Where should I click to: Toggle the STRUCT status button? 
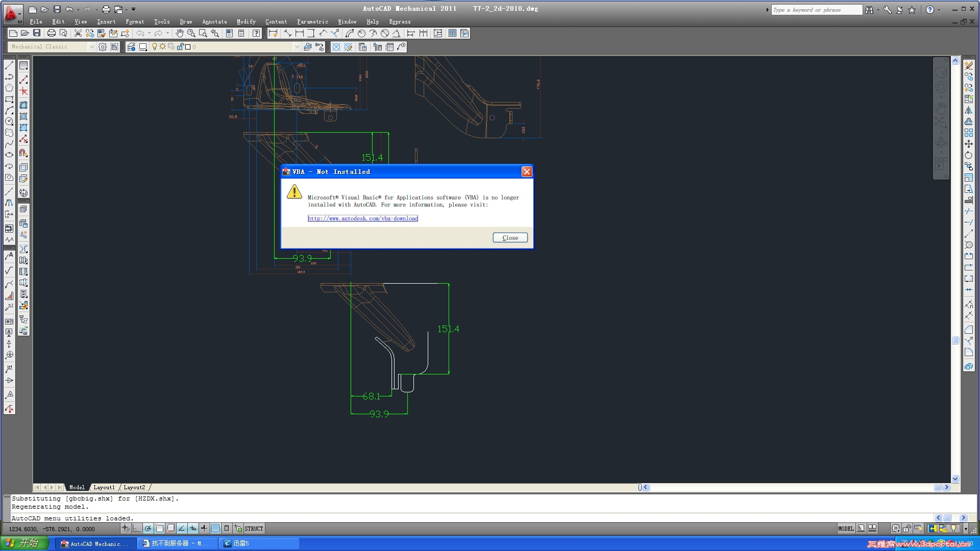coord(254,529)
